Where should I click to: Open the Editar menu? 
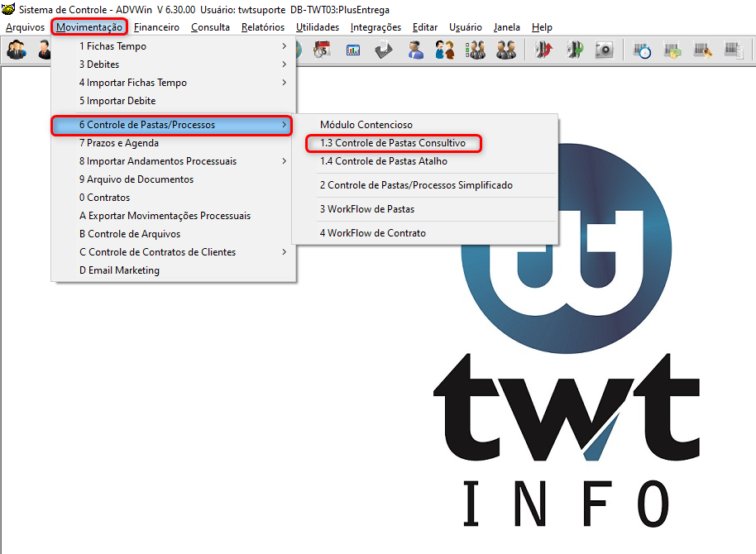(425, 27)
